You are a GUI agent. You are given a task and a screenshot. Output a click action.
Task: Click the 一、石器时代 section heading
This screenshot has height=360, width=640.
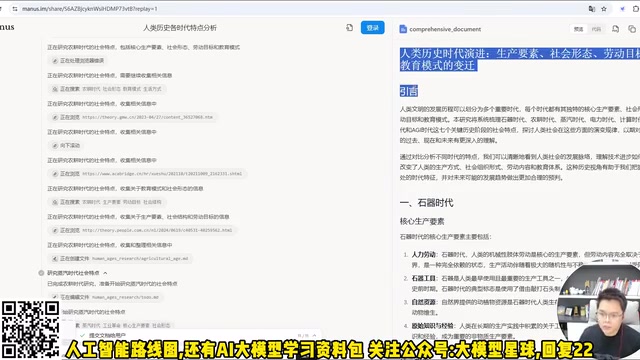point(426,203)
